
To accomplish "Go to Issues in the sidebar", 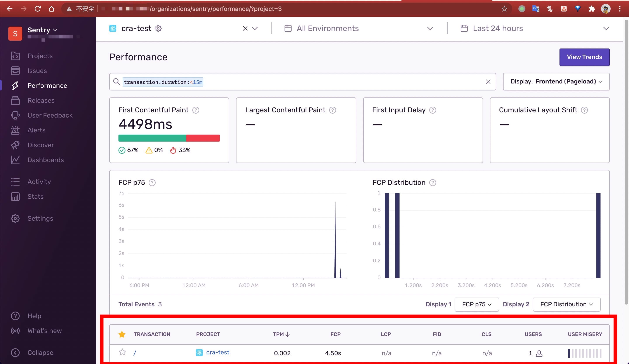I will (37, 71).
